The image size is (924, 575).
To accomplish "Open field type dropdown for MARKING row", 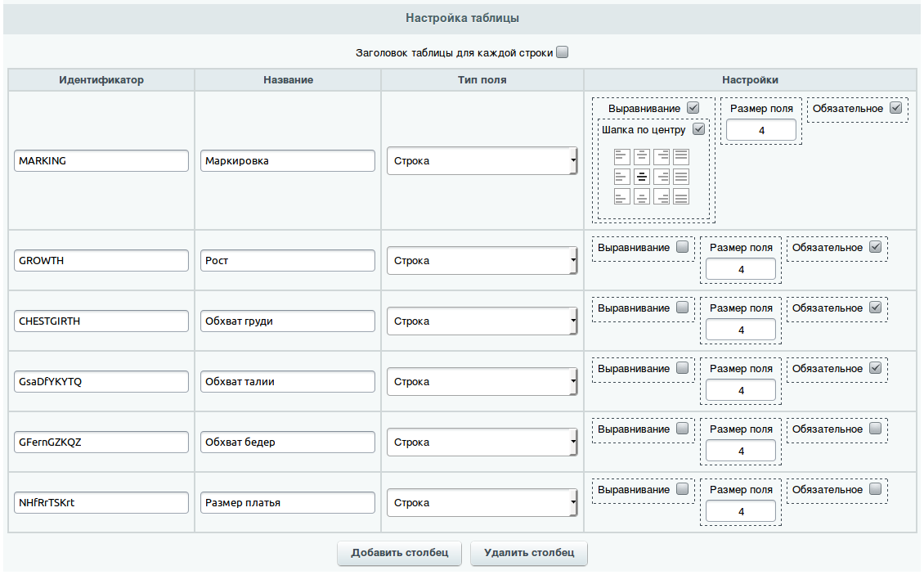I will 482,161.
